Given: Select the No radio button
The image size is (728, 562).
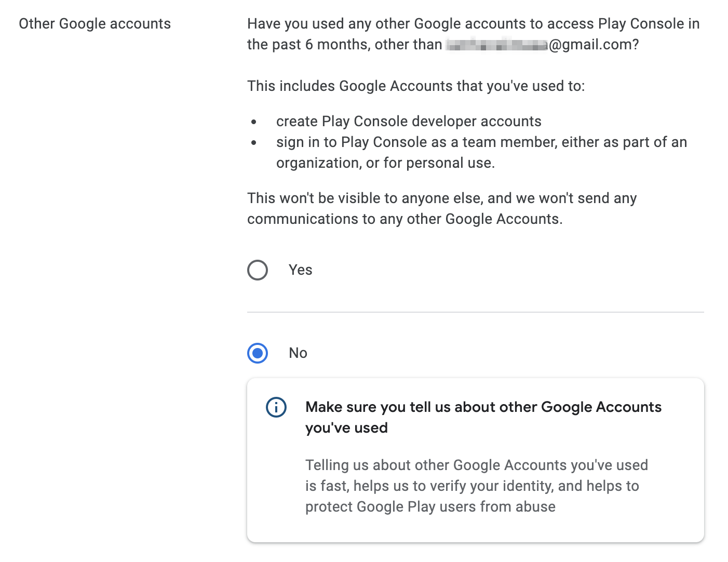Looking at the screenshot, I should click(x=258, y=353).
